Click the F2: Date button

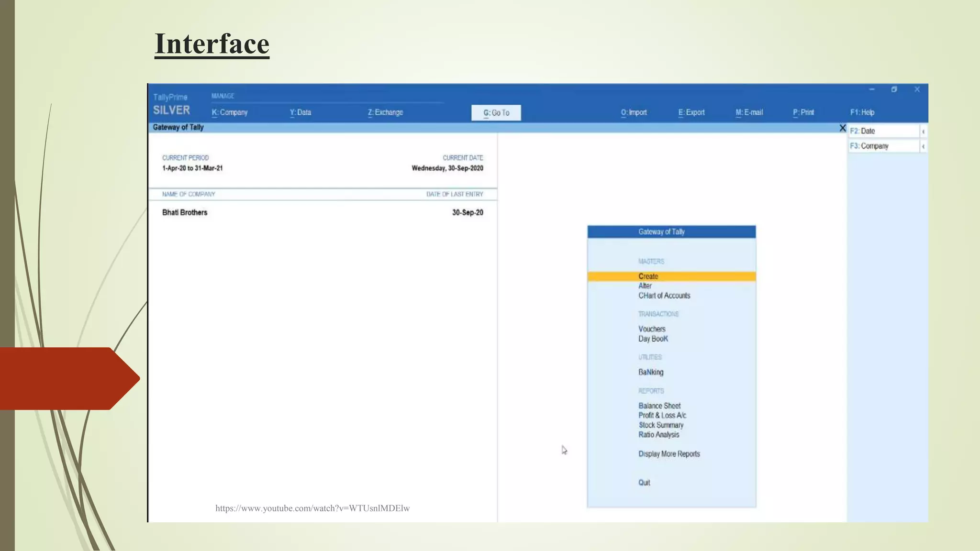[884, 131]
